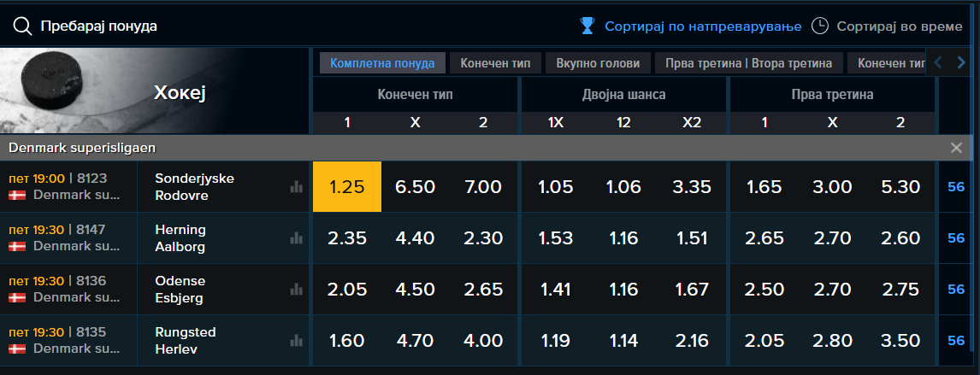The image size is (980, 375).
Task: Click the clock sort-by-time icon
Action: tap(819, 26)
